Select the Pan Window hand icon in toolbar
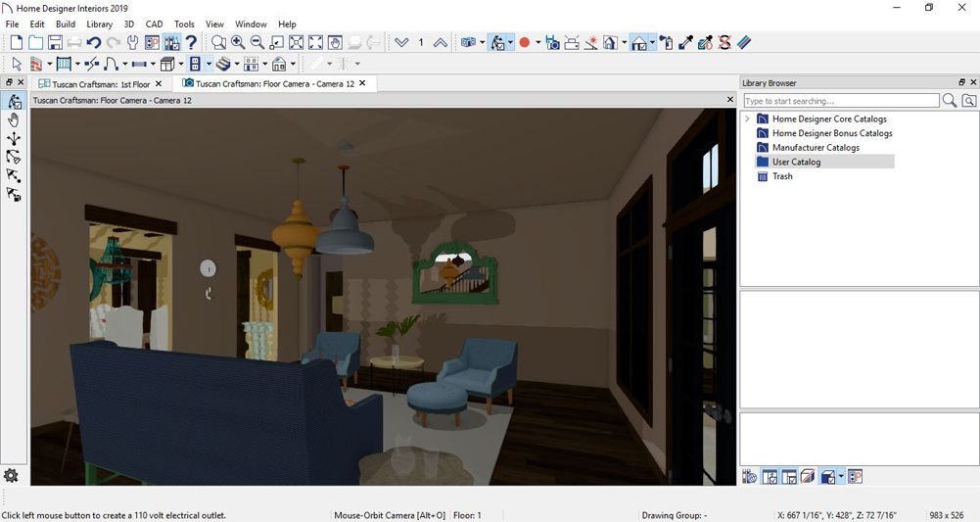Image resolution: width=980 pixels, height=522 pixels. tap(335, 42)
